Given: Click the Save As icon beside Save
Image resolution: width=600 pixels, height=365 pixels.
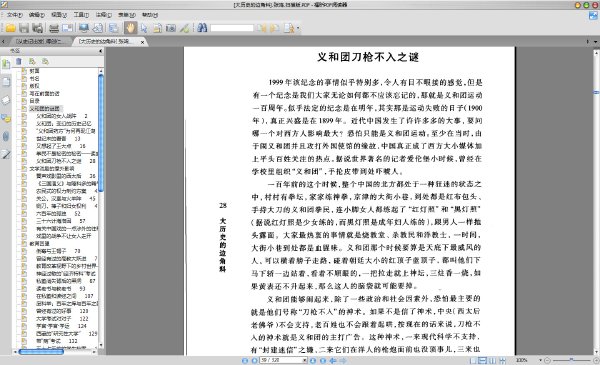Looking at the screenshot, I should point(38,28).
